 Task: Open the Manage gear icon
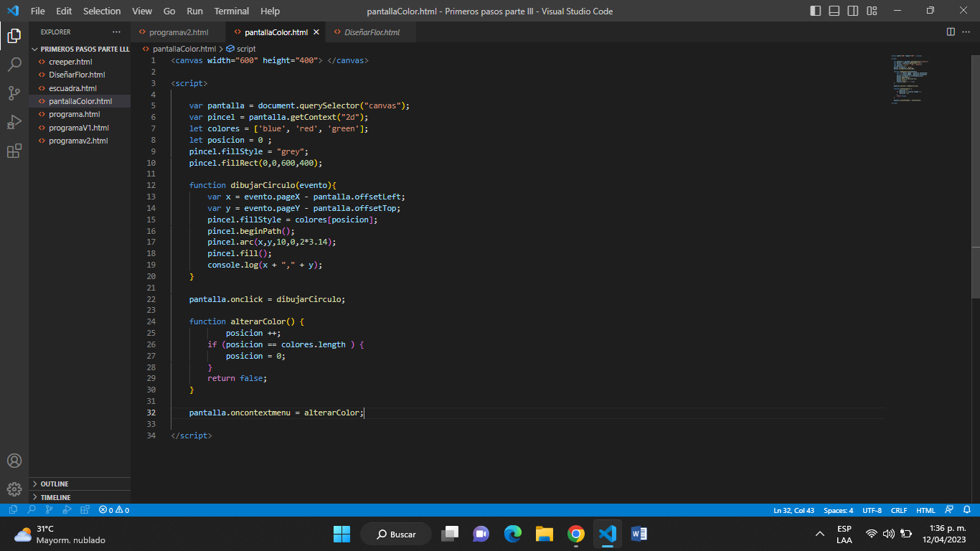14,489
